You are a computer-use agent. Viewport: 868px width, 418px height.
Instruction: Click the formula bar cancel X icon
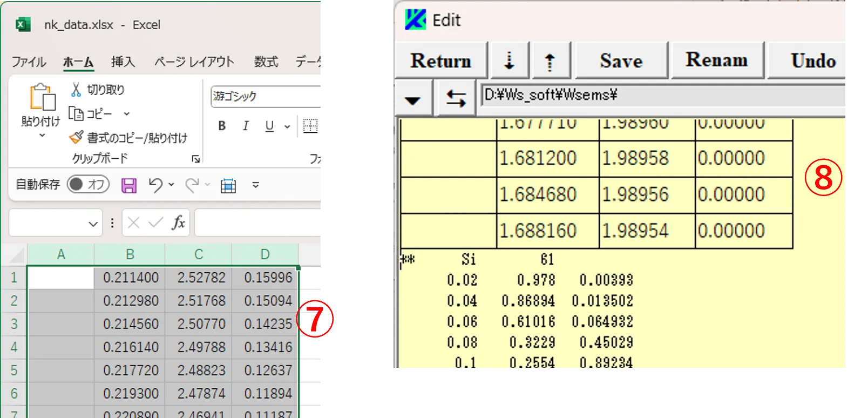point(134,223)
